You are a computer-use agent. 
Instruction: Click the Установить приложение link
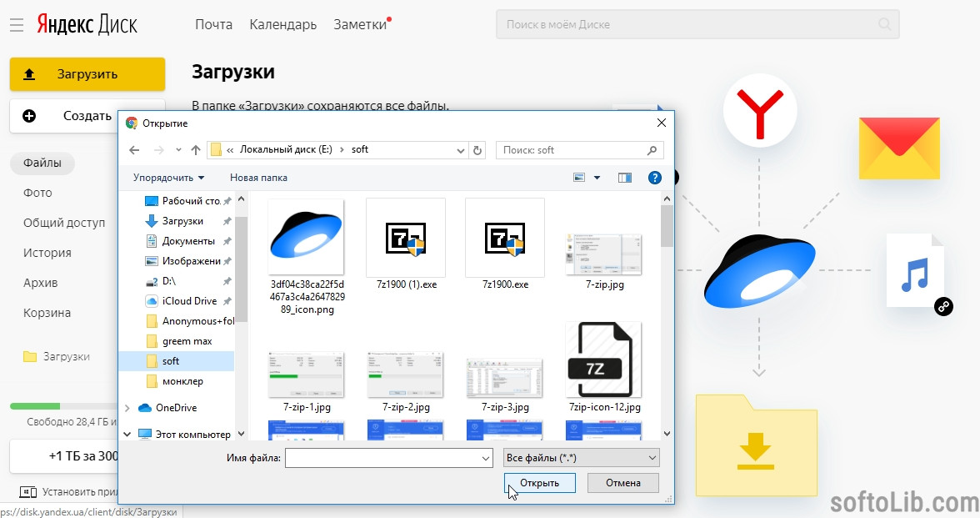(68, 492)
